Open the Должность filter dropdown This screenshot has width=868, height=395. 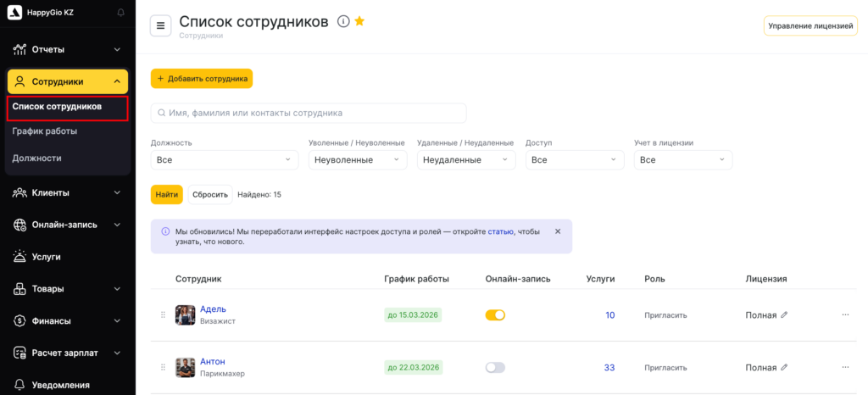pyautogui.click(x=225, y=159)
